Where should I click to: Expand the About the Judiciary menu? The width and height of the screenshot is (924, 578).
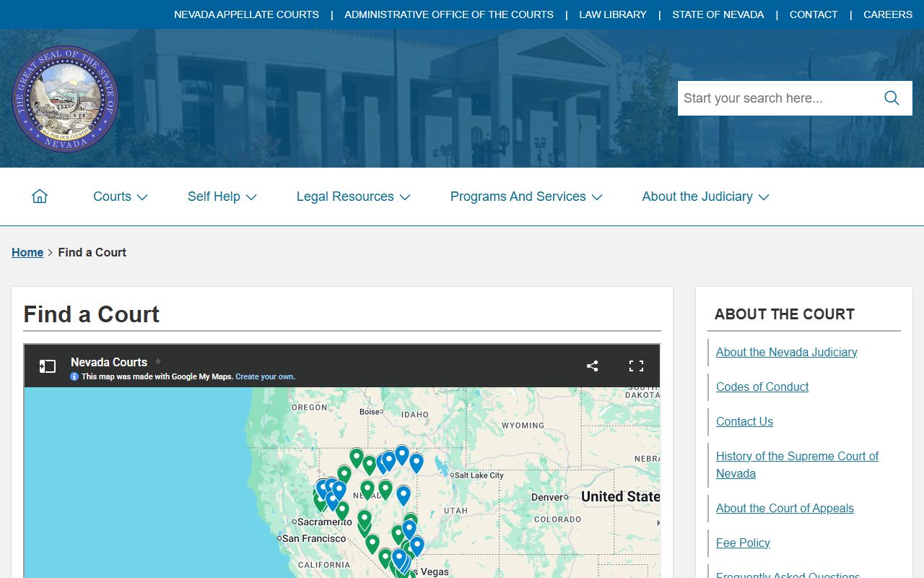(705, 197)
